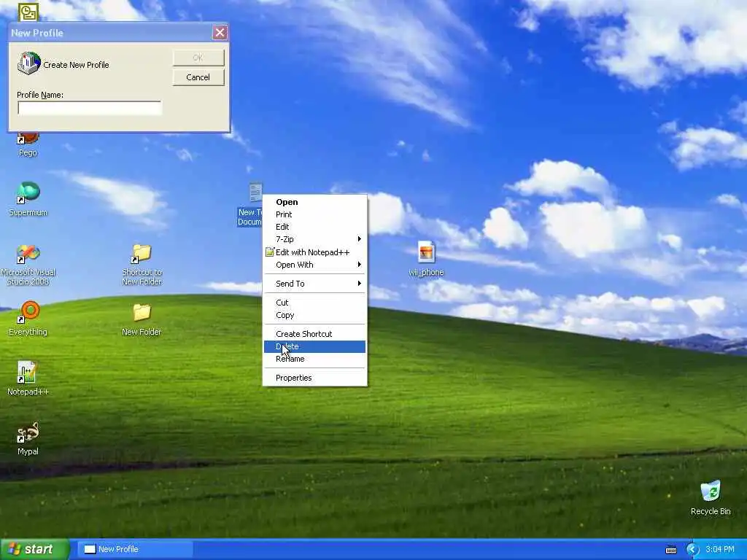This screenshot has width=747, height=560.
Task: Click the greyed-out OK button
Action: pos(198,58)
